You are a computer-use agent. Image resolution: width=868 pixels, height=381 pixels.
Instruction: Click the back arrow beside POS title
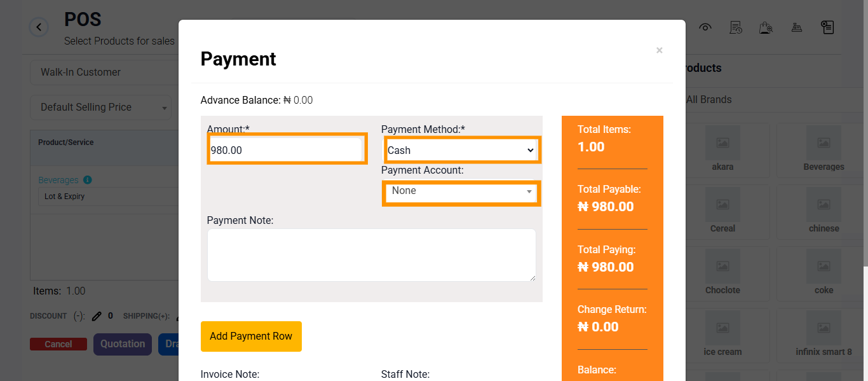point(39,27)
